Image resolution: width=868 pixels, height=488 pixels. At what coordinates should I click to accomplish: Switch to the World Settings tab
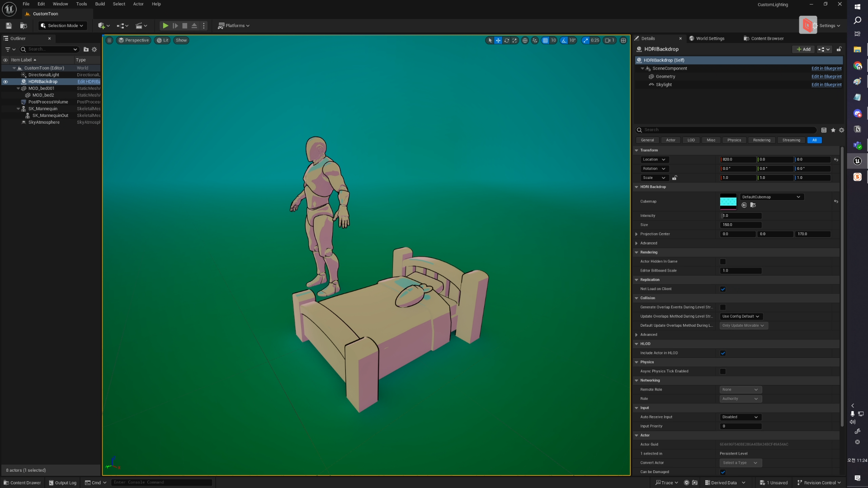pos(710,38)
